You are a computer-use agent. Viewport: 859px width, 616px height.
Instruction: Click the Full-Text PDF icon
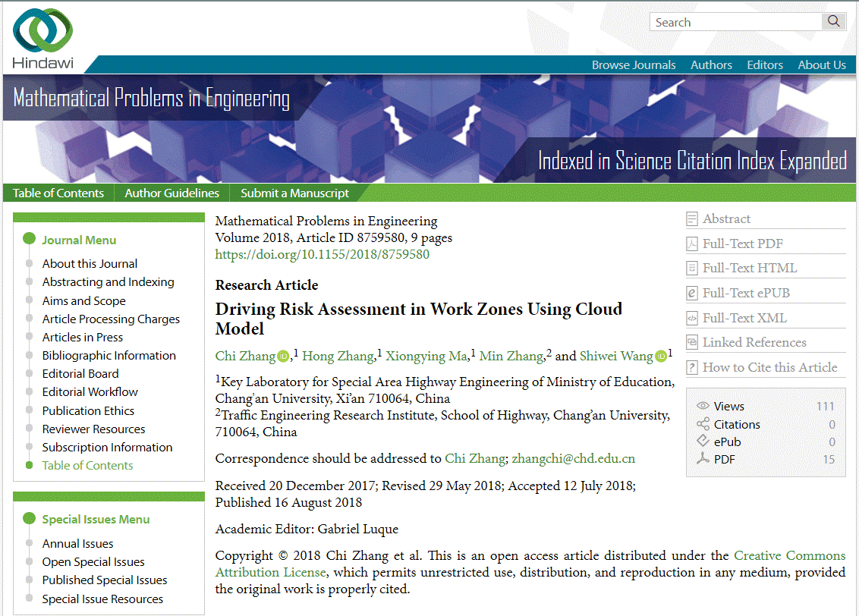[x=692, y=244]
